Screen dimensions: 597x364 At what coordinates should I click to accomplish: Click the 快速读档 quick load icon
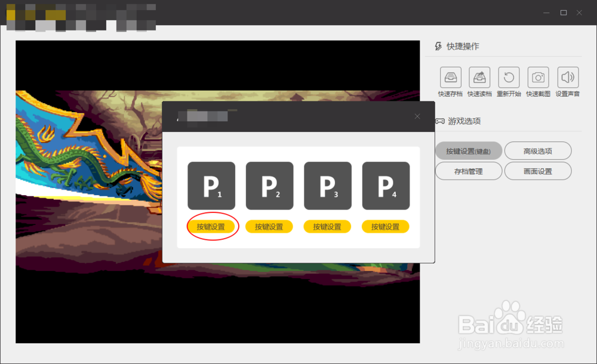[479, 78]
